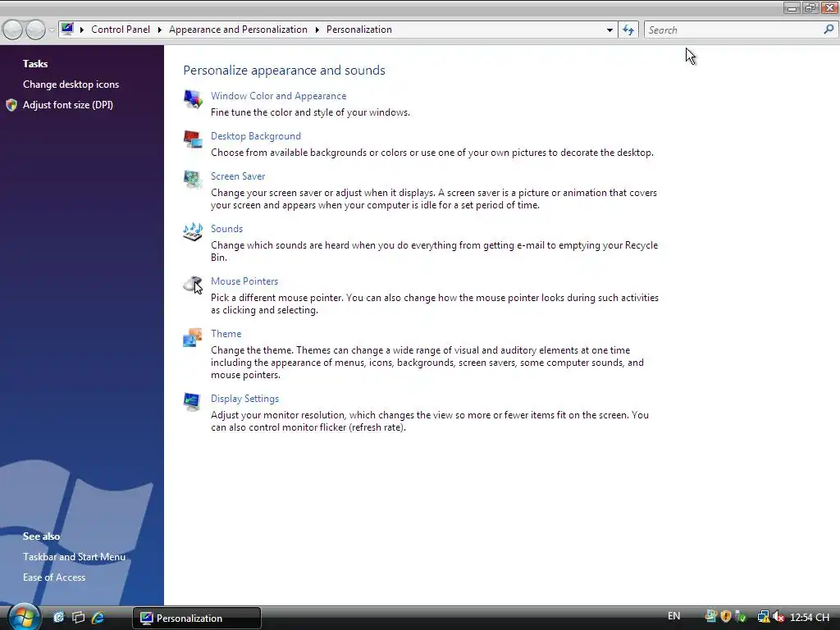Select Adjust font size (DPI) task
The height and width of the screenshot is (630, 840).
[68, 105]
